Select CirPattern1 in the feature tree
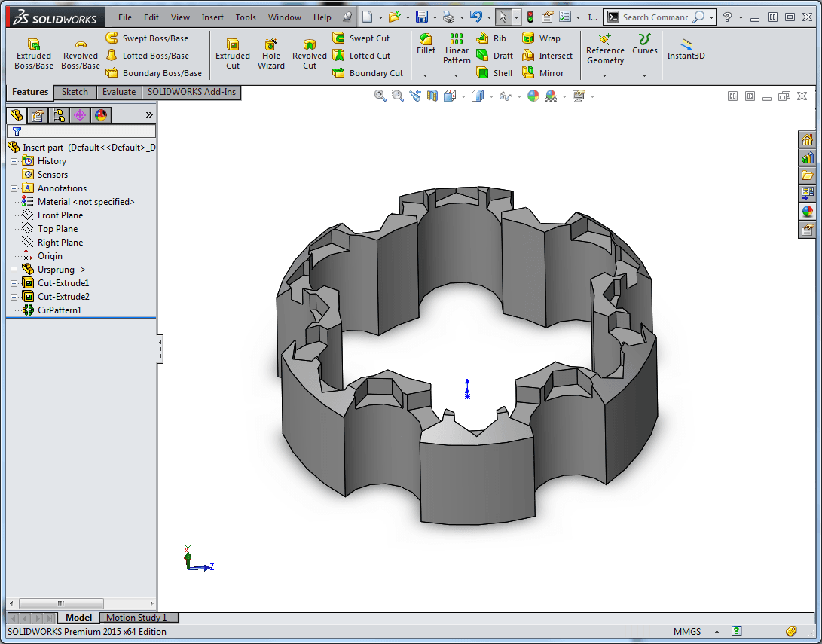The image size is (822, 644). pos(59,310)
